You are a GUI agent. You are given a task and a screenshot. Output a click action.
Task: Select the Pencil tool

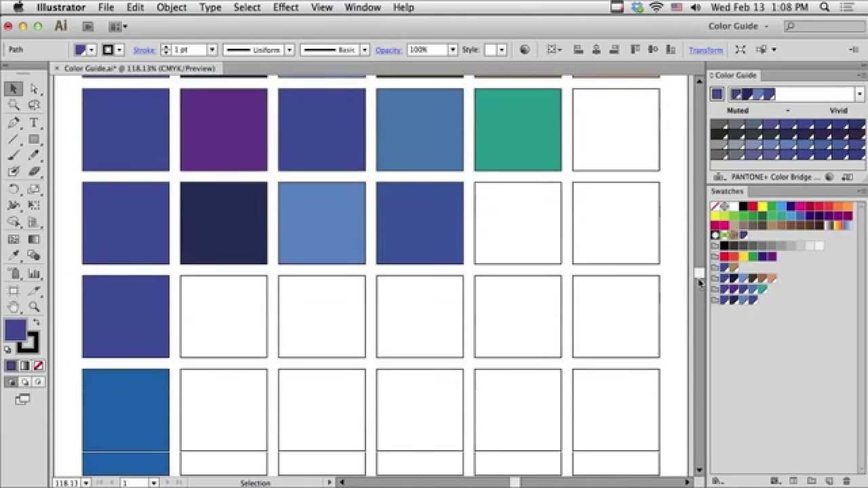coord(34,155)
